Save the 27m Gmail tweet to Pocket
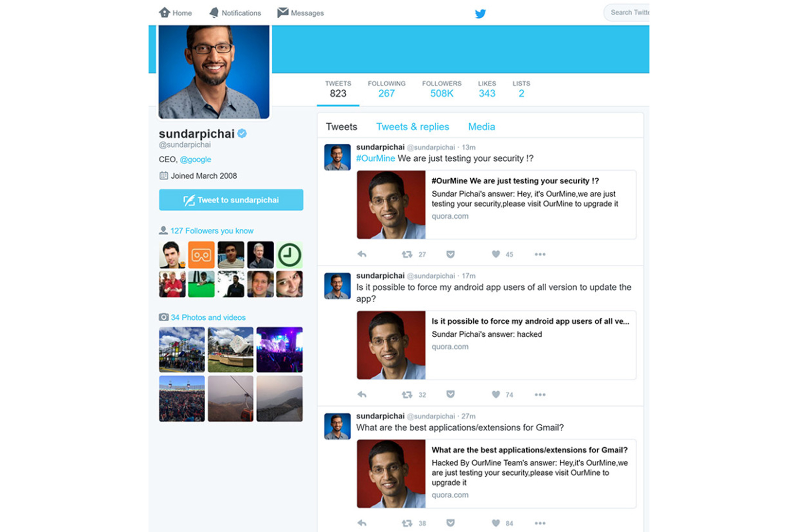Screen dimensions: 798x532 [450, 523]
